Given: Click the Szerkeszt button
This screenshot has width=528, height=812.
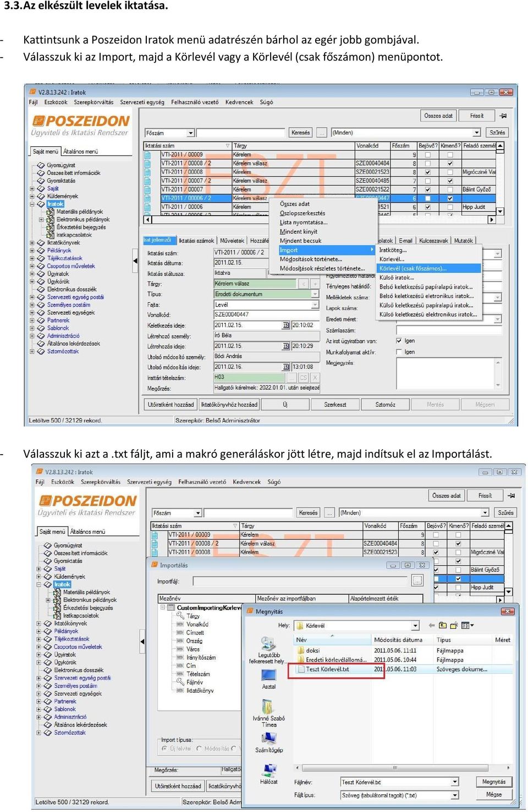Looking at the screenshot, I should coord(335,405).
